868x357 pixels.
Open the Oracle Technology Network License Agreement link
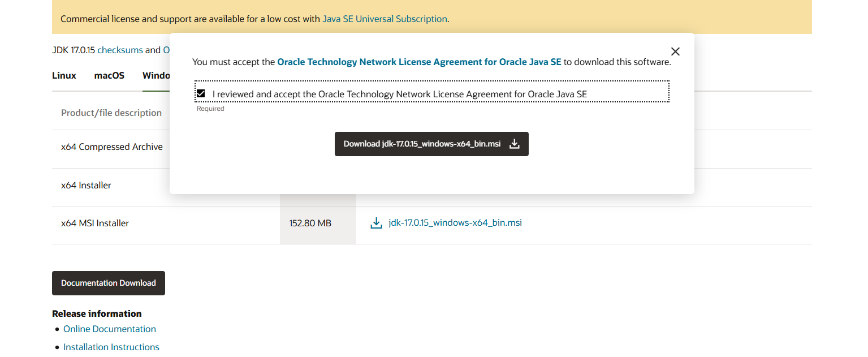(419, 62)
